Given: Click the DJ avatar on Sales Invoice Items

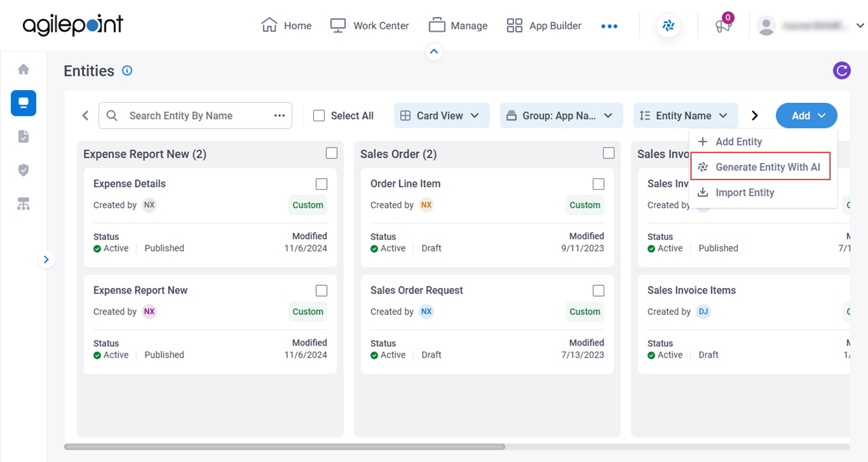Looking at the screenshot, I should tap(703, 312).
